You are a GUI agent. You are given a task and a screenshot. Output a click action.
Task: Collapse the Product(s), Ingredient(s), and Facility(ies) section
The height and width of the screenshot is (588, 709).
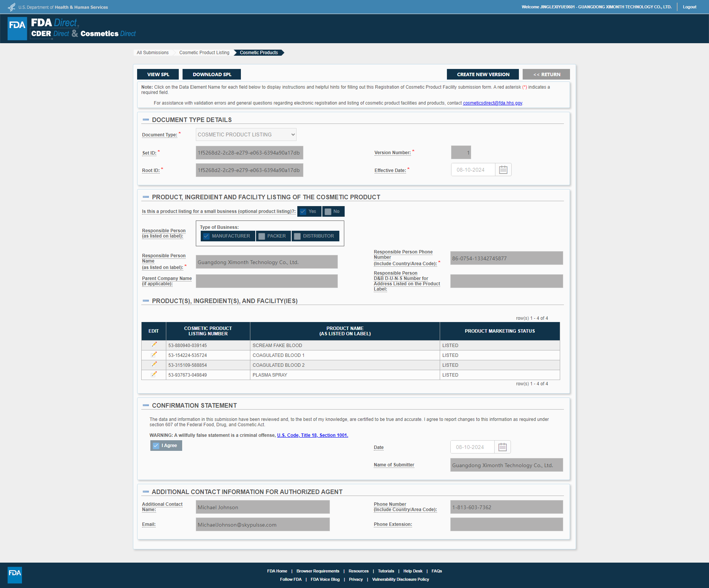146,301
